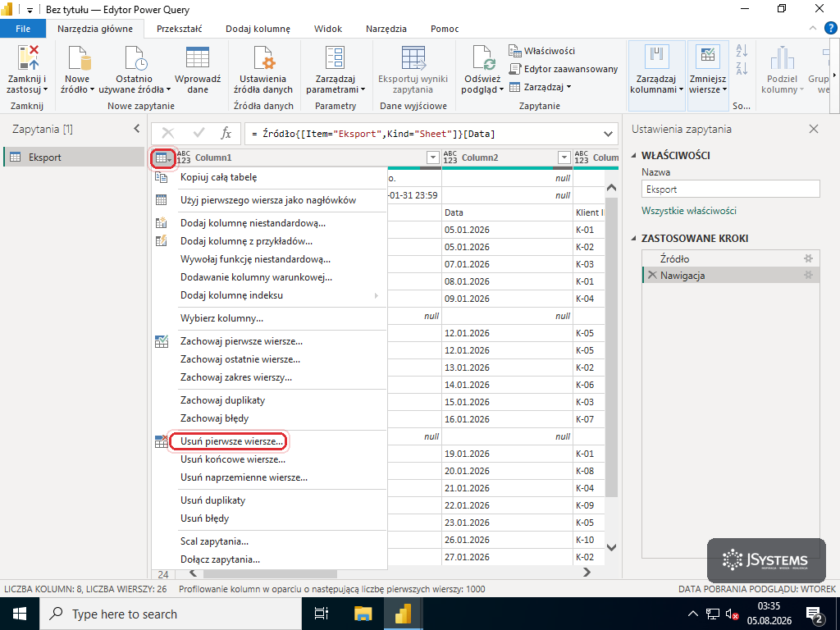The image size is (840, 630).
Task: Expand the formula bar chevron
Action: [608, 134]
